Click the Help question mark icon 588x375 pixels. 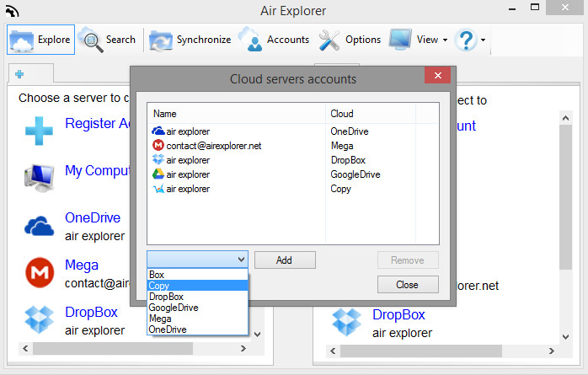pos(466,40)
